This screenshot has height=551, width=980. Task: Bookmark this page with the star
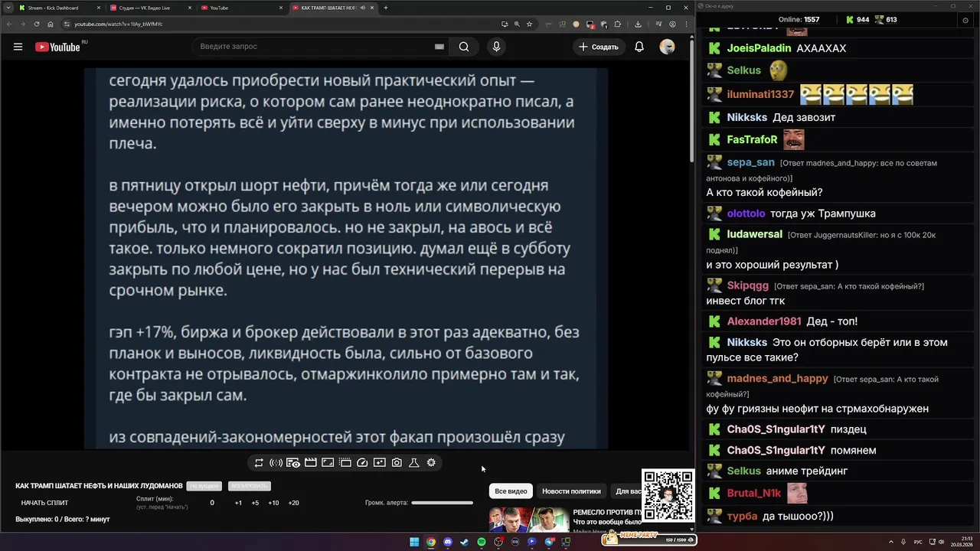(529, 24)
